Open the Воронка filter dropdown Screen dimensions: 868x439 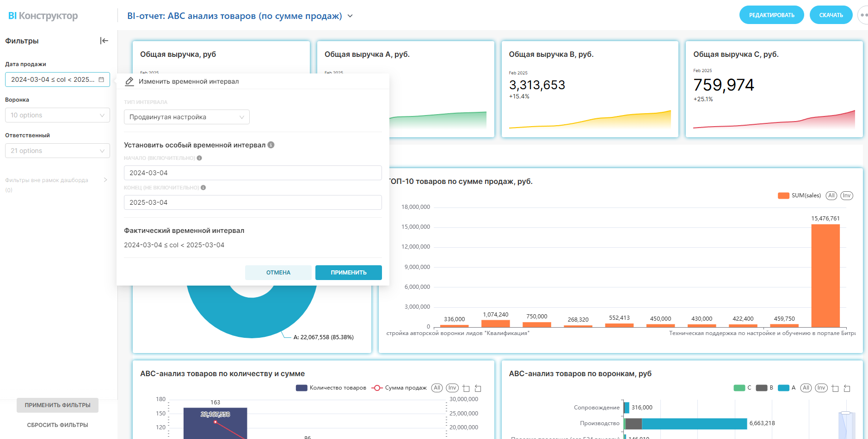click(57, 115)
